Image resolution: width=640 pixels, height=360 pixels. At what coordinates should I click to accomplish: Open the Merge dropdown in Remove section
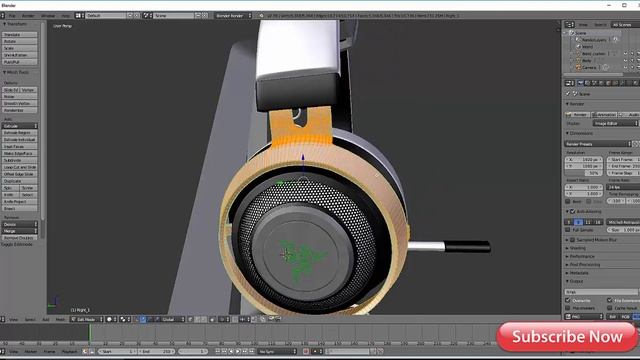(x=20, y=231)
